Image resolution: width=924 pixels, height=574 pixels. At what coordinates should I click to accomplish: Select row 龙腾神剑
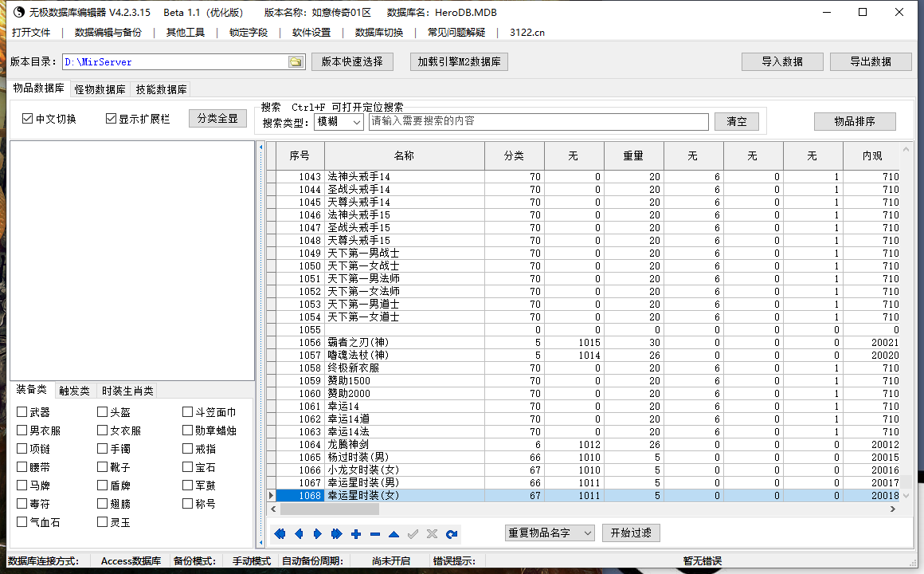coord(583,444)
